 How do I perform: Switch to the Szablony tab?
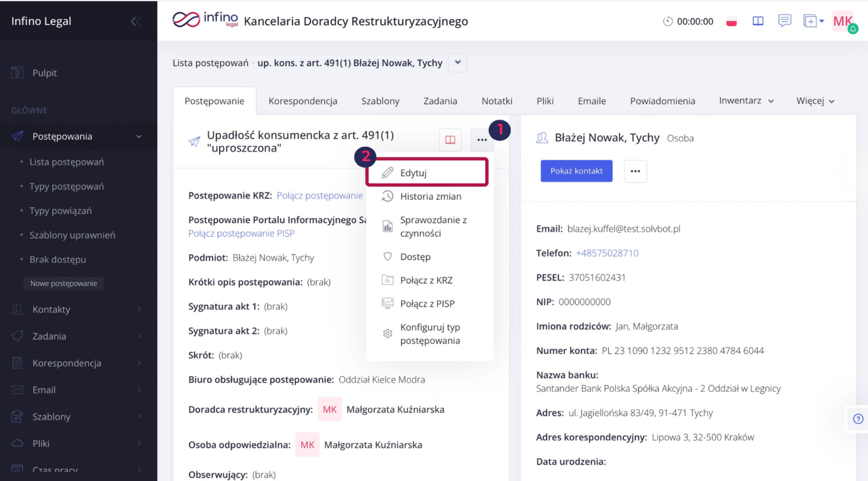(380, 101)
